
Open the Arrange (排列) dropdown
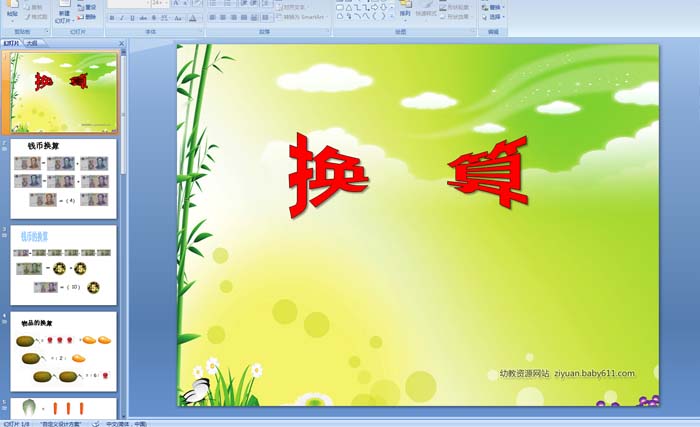[405, 14]
